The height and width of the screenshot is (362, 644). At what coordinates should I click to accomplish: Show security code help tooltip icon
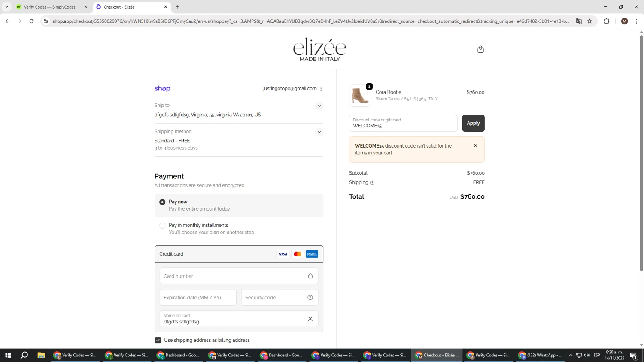point(310,297)
